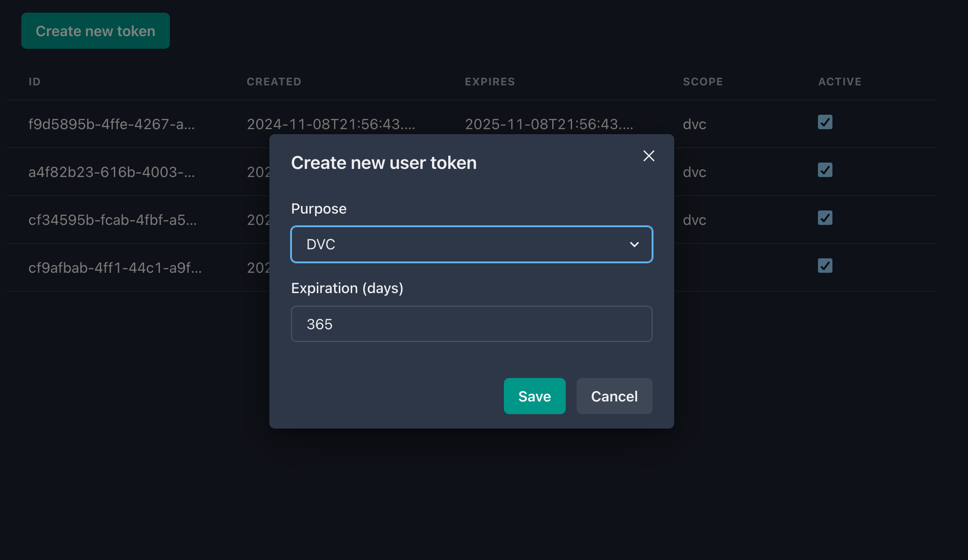Viewport: 968px width, 560px height.
Task: Click expires date 2025-11-08T21:56:43
Action: click(549, 124)
